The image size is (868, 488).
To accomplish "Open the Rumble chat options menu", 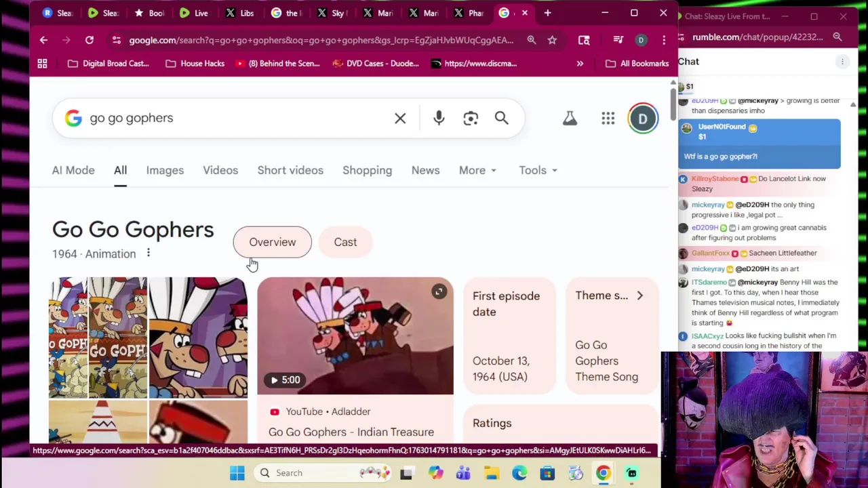I will pos(842,62).
